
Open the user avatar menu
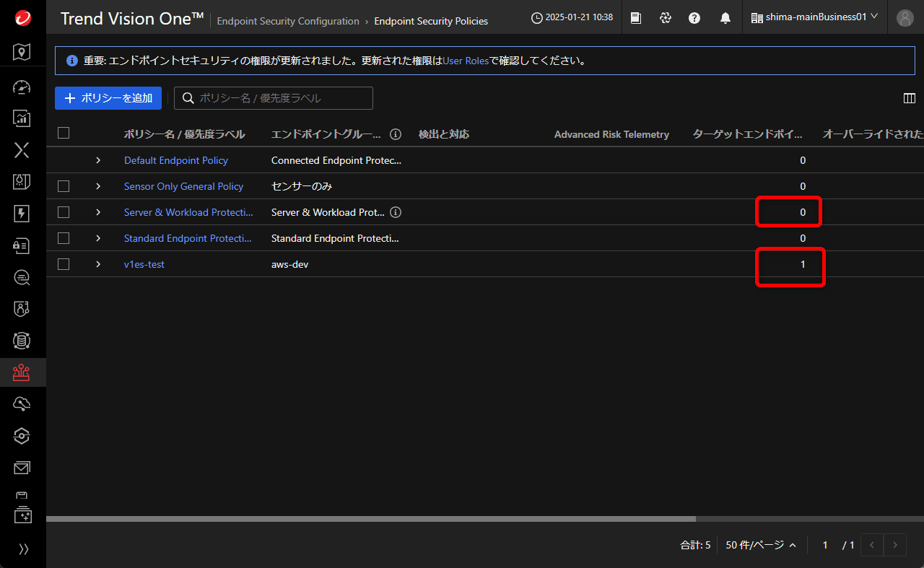pos(905,18)
